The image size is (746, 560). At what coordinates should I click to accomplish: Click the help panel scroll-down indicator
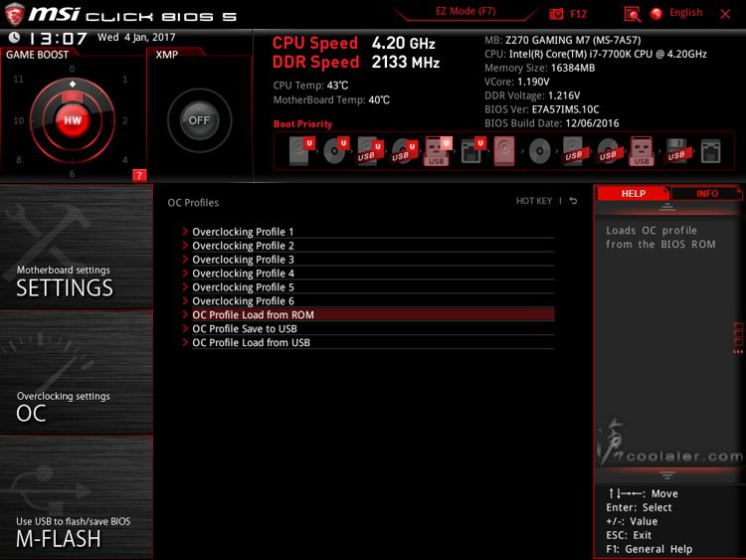pos(667,474)
